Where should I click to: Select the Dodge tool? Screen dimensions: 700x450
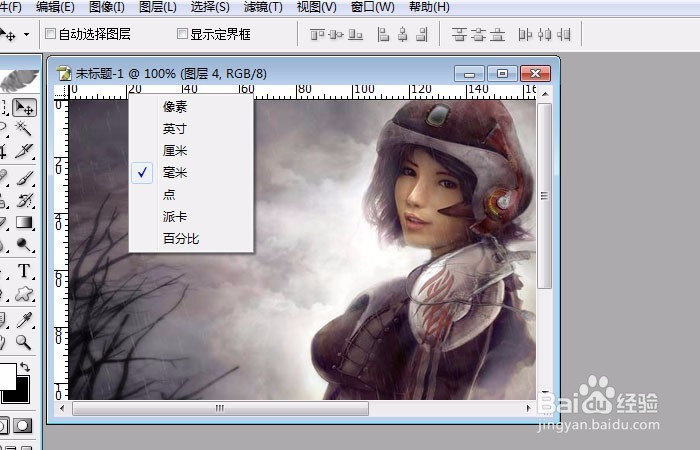point(24,244)
